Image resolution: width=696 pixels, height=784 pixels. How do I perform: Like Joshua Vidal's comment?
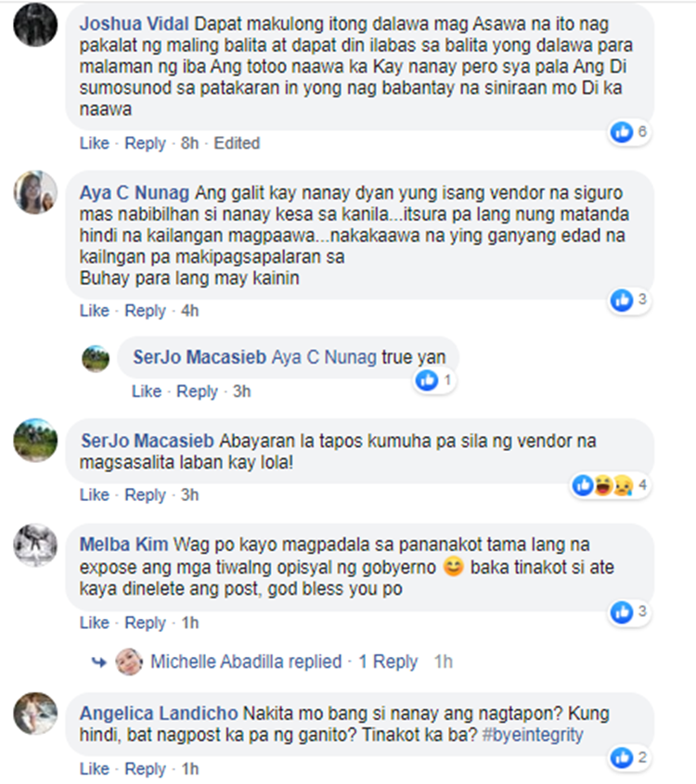pyautogui.click(x=94, y=143)
